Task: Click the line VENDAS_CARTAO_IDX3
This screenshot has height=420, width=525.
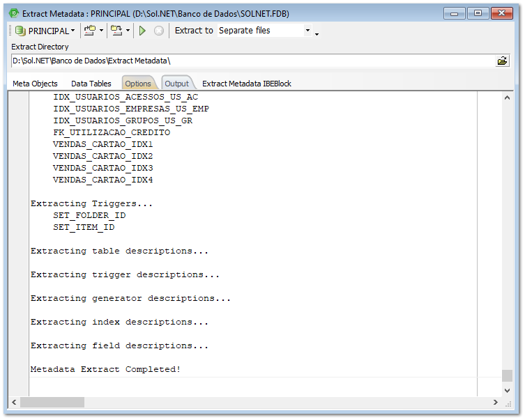Action: (102, 168)
